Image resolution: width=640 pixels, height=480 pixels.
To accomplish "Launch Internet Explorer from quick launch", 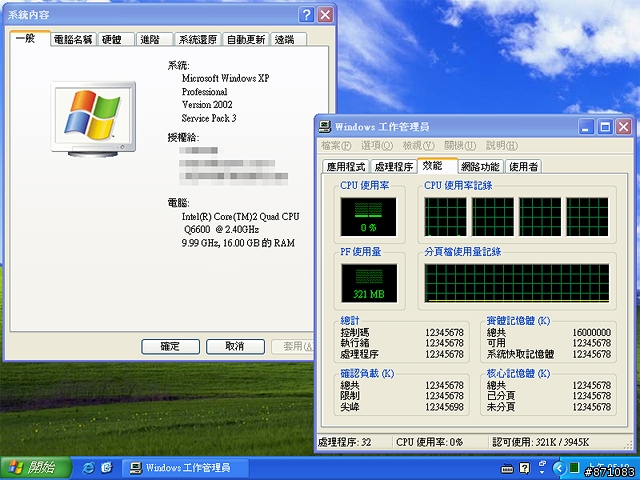I will coord(88,468).
